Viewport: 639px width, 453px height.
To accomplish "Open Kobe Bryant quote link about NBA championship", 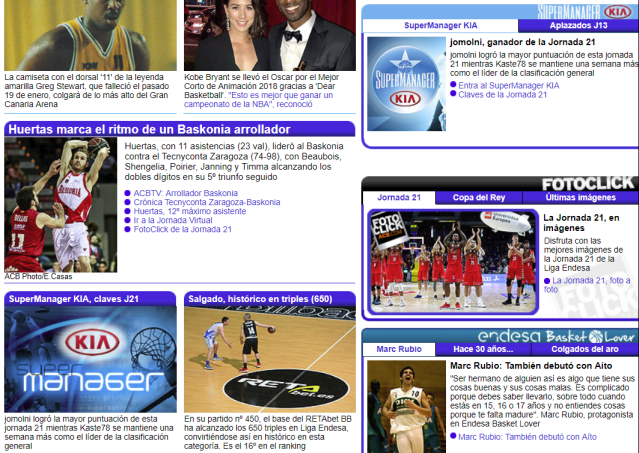I will [258, 99].
